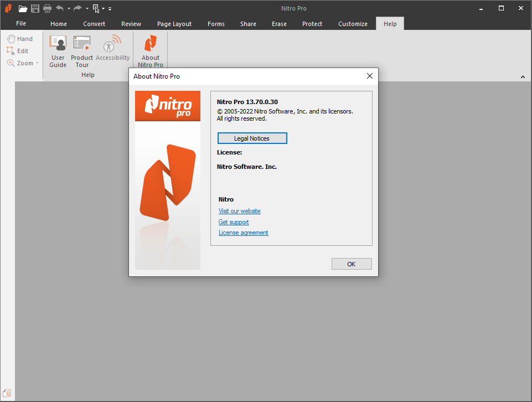Select the Hand tool
The height and width of the screenshot is (402, 532).
coord(20,39)
